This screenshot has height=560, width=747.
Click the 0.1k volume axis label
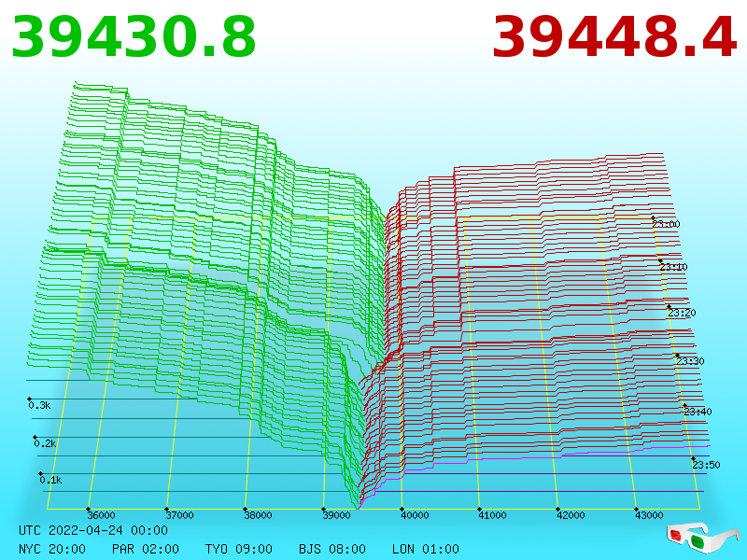pyautogui.click(x=50, y=480)
